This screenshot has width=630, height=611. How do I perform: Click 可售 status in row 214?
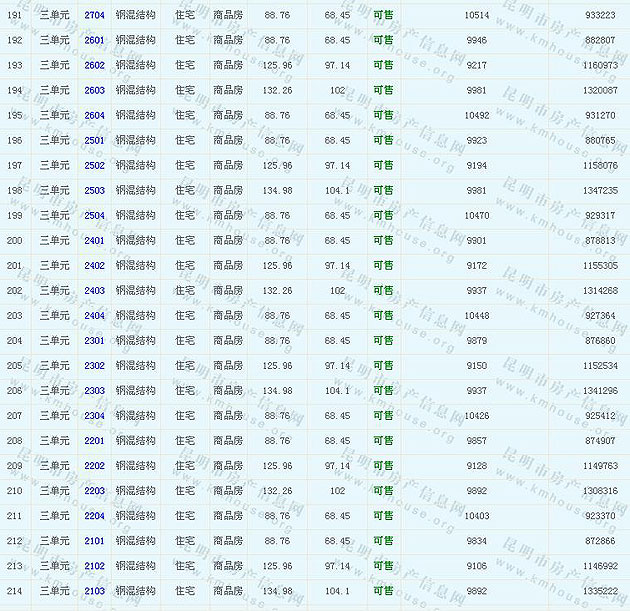383,590
